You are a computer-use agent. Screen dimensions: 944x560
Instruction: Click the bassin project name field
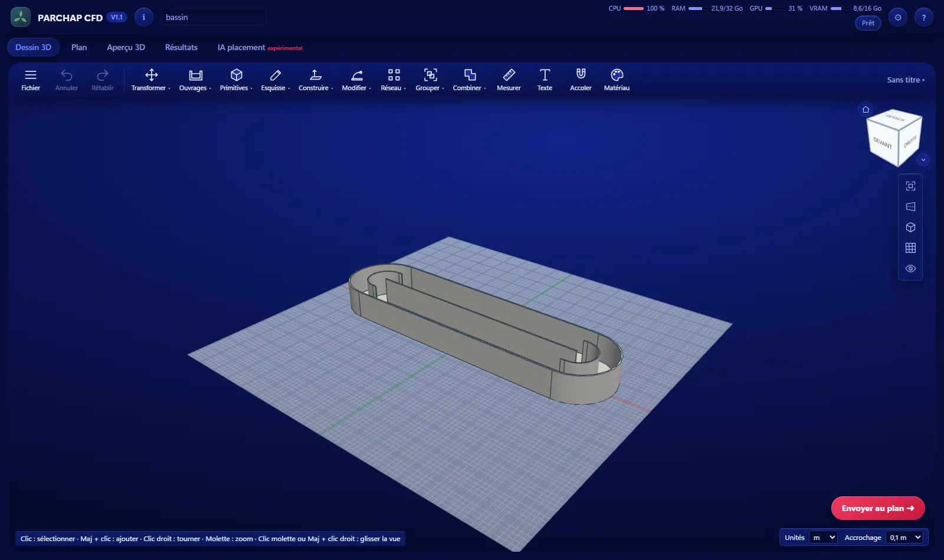pos(213,17)
